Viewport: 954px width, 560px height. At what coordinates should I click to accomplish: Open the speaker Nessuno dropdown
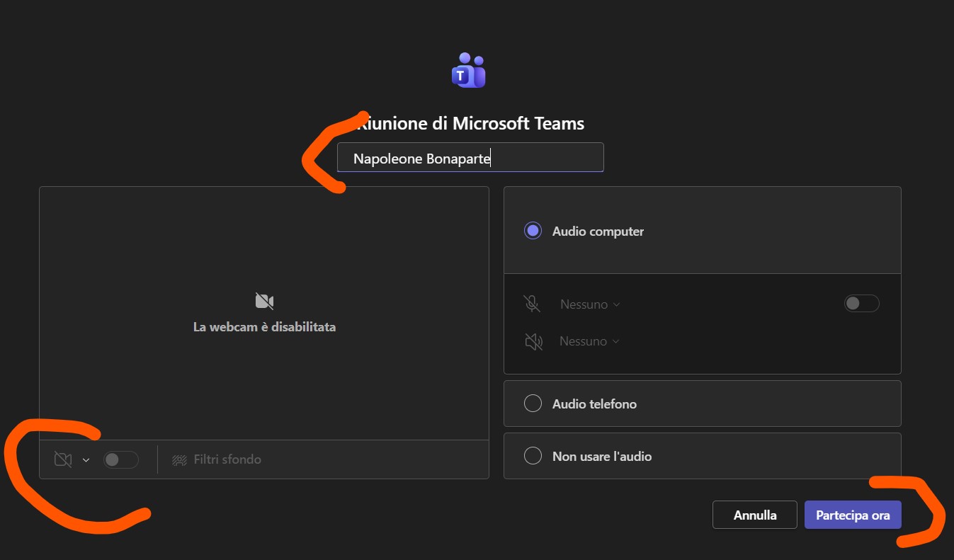pyautogui.click(x=589, y=341)
